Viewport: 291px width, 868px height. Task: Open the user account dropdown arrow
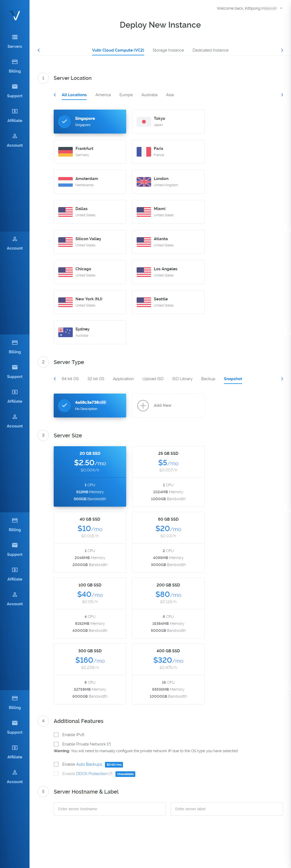[x=281, y=8]
